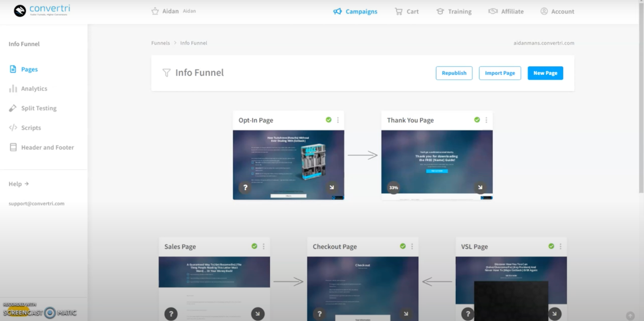Open the three-dot menu on Opt-In Page

(x=338, y=120)
